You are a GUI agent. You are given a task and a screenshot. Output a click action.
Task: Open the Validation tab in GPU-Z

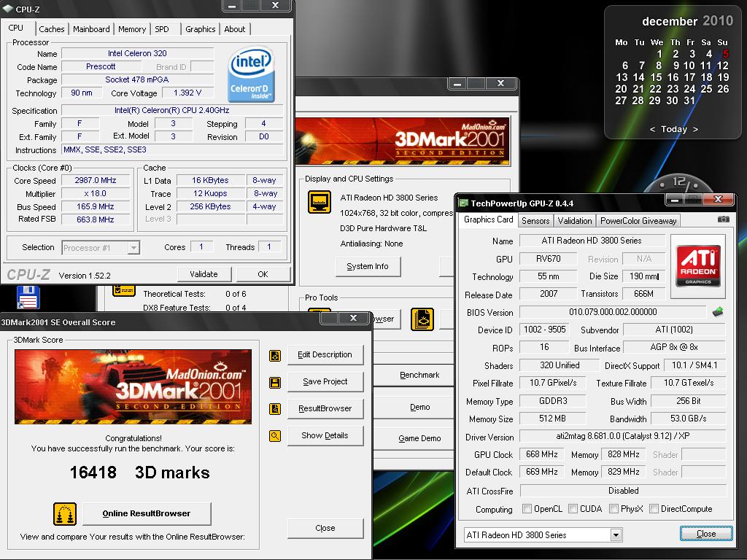[x=575, y=220]
